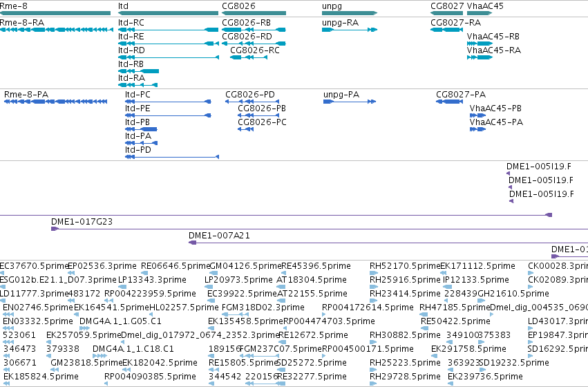Select protein CG8027-PA
This screenshot has width=588, height=387.
449,102
